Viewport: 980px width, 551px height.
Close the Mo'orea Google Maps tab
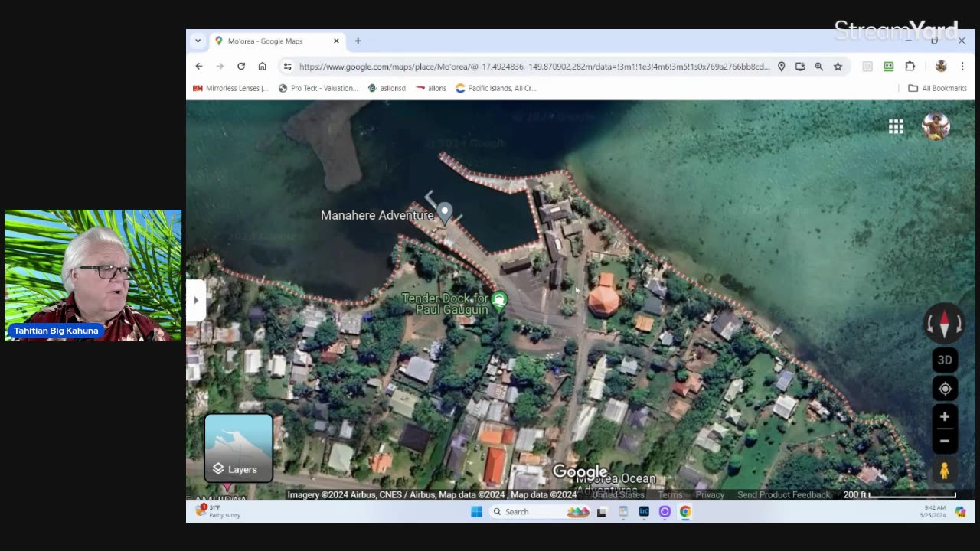tap(336, 41)
